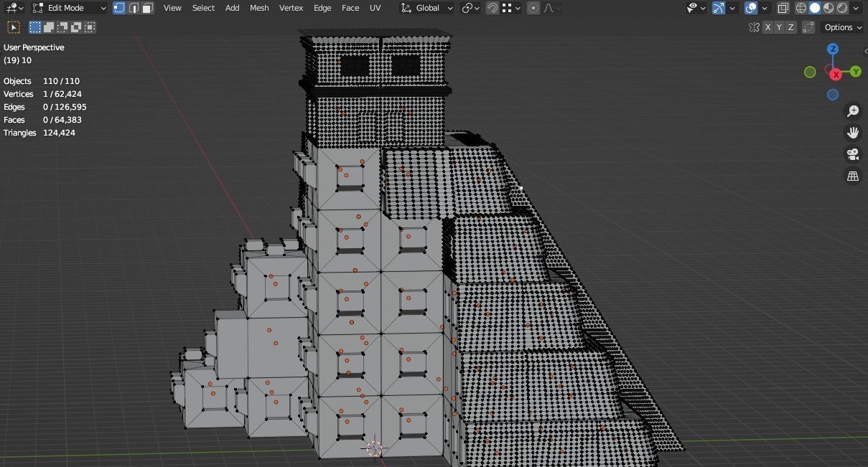
Task: Toggle mesh mirror along the X axis
Action: [768, 27]
